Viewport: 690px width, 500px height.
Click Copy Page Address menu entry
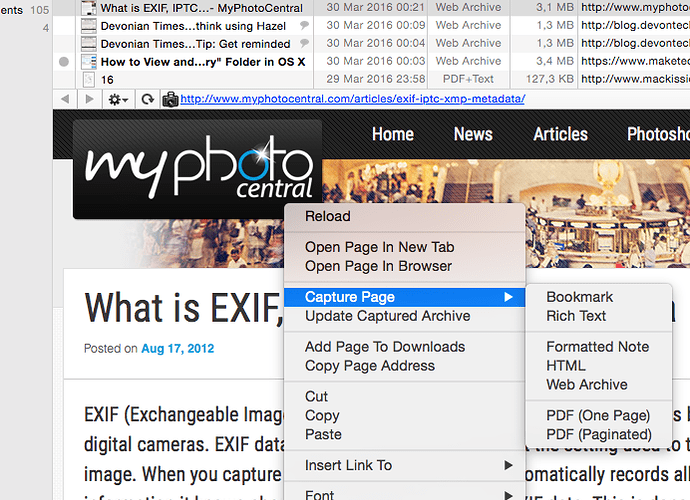(x=370, y=365)
